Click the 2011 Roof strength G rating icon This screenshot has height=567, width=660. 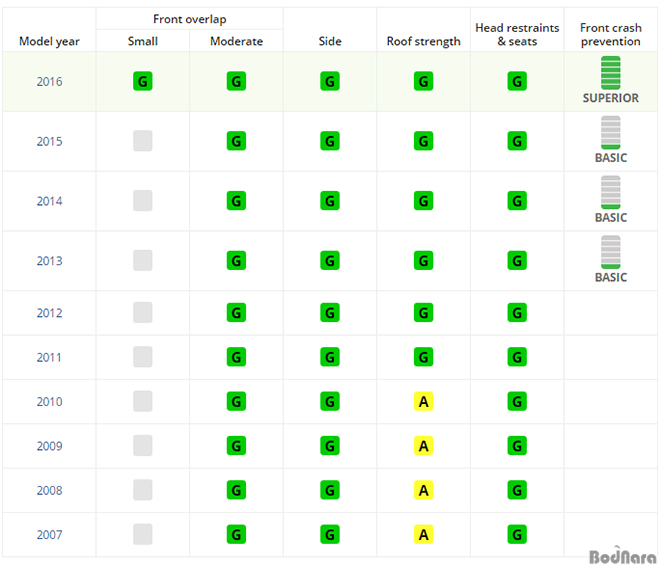[423, 357]
